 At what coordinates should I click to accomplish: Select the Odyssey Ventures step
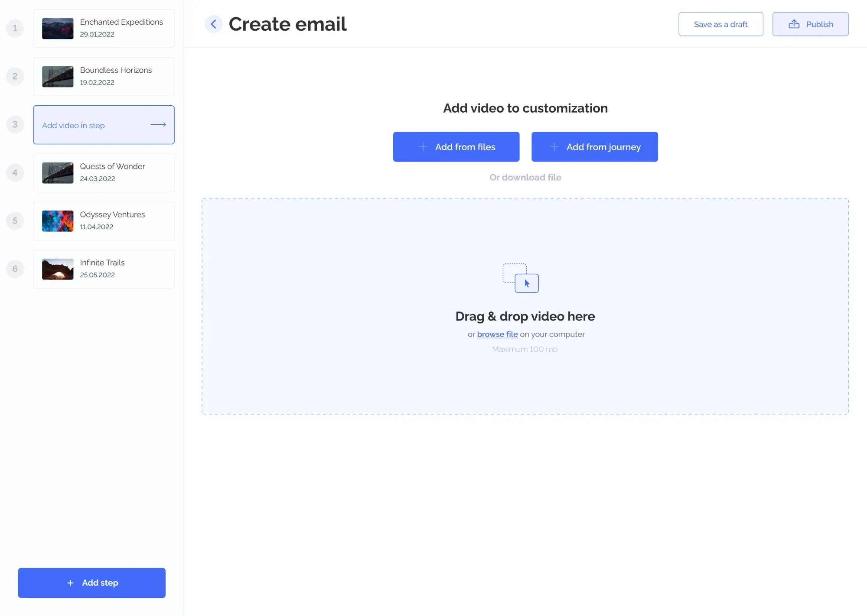[x=104, y=220]
